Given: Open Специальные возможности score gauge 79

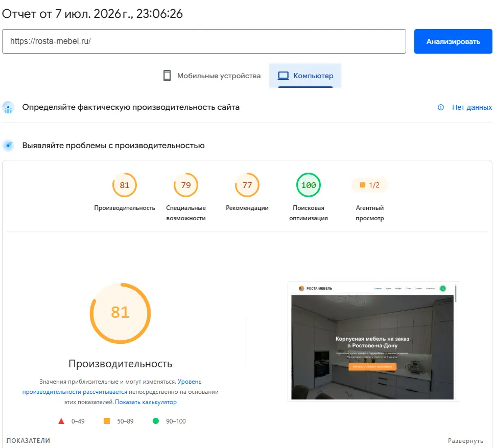Looking at the screenshot, I should pos(186,185).
